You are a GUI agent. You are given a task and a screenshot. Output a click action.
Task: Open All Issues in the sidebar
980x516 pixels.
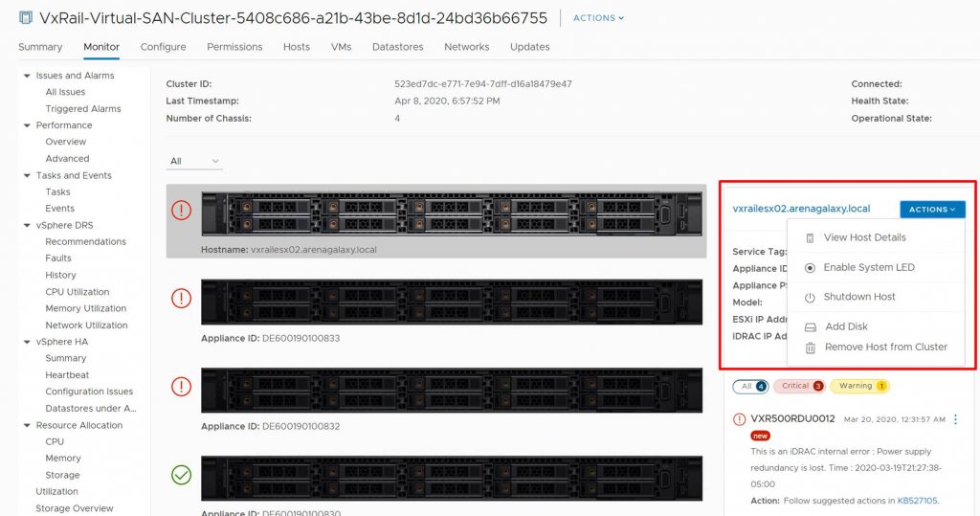point(65,92)
